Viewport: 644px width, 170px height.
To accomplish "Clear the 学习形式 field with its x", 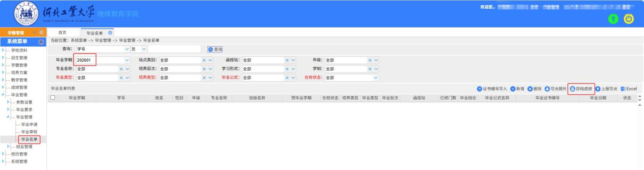I will point(287,69).
